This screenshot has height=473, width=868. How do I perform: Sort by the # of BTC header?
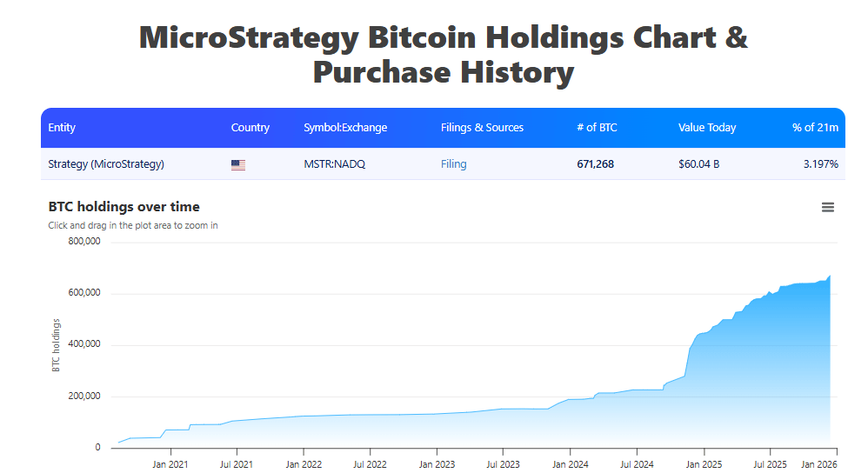597,128
